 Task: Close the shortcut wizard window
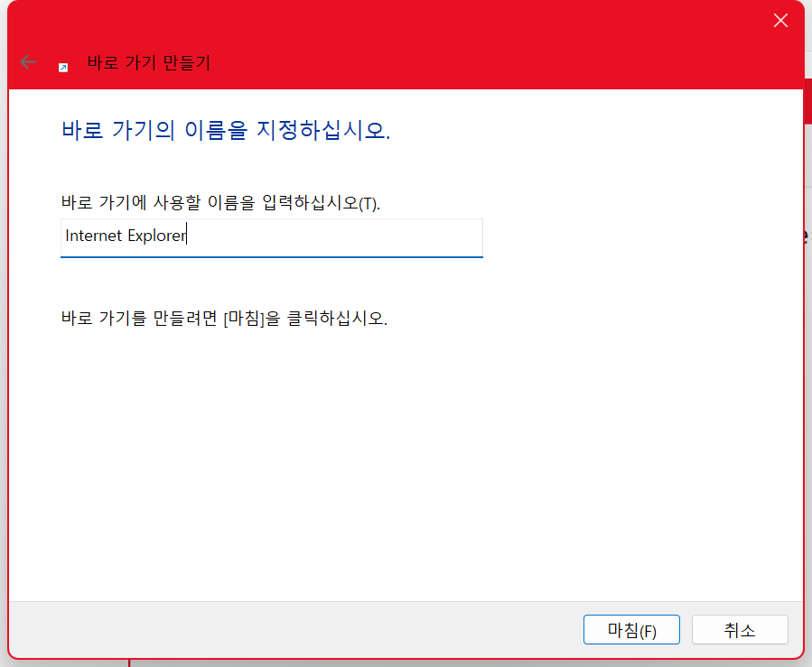point(780,21)
